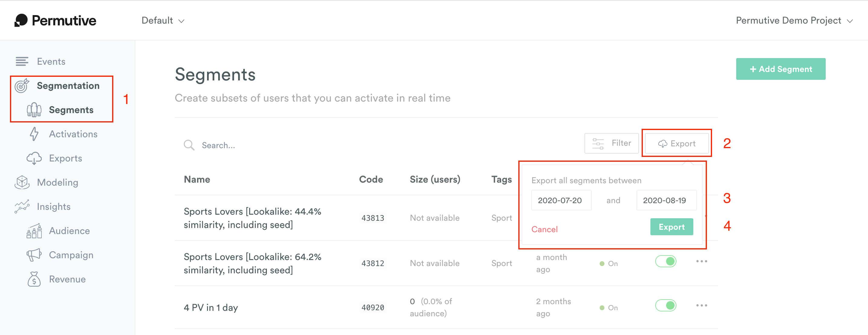
Task: Open more options for 4 PV in 1 day
Action: pyautogui.click(x=701, y=306)
